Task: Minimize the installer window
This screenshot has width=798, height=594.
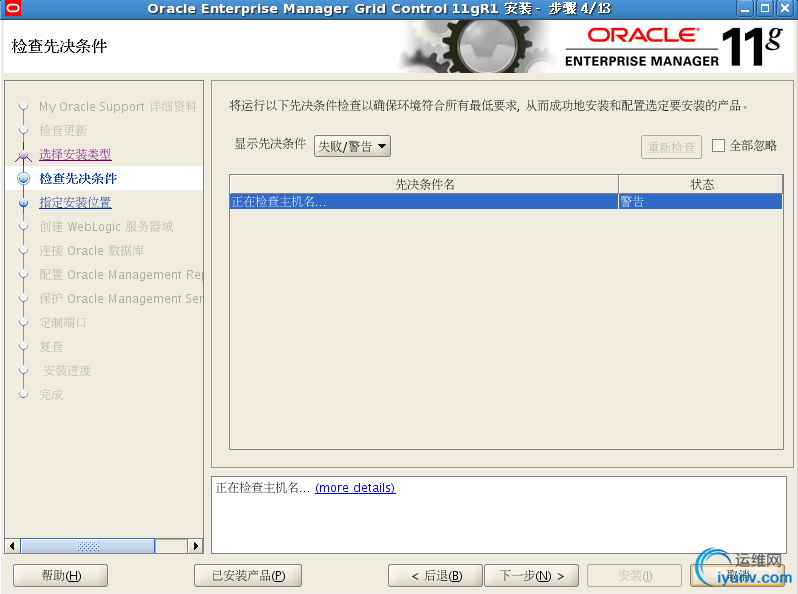Action: [x=746, y=8]
